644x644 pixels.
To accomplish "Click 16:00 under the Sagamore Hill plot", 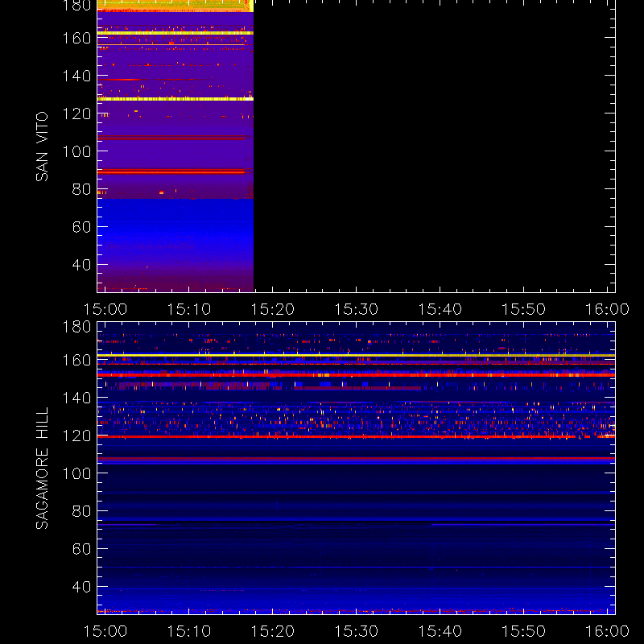I will [x=607, y=631].
